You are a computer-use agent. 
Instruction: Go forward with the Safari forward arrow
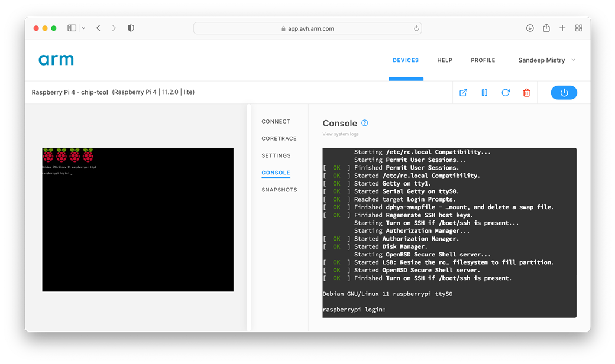click(x=114, y=28)
